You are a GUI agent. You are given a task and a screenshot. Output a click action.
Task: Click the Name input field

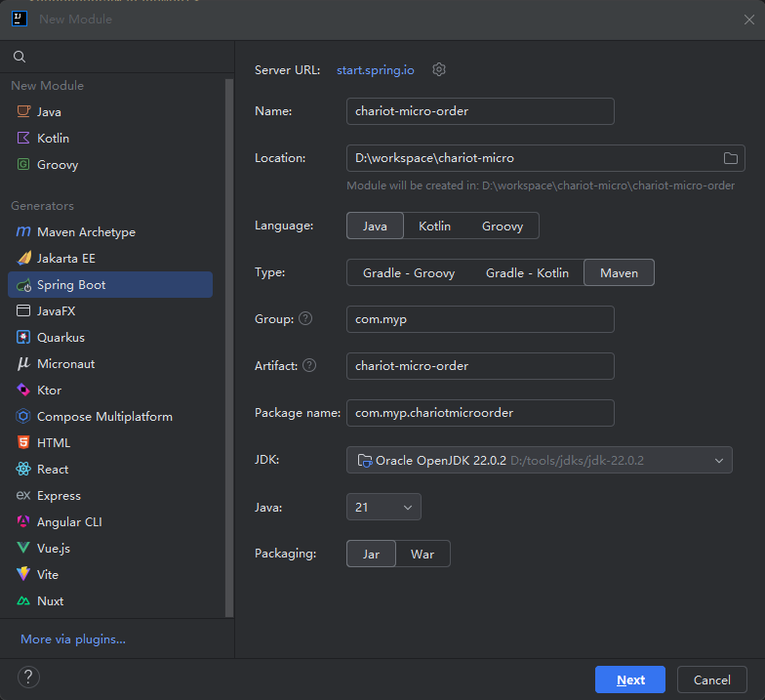point(480,111)
